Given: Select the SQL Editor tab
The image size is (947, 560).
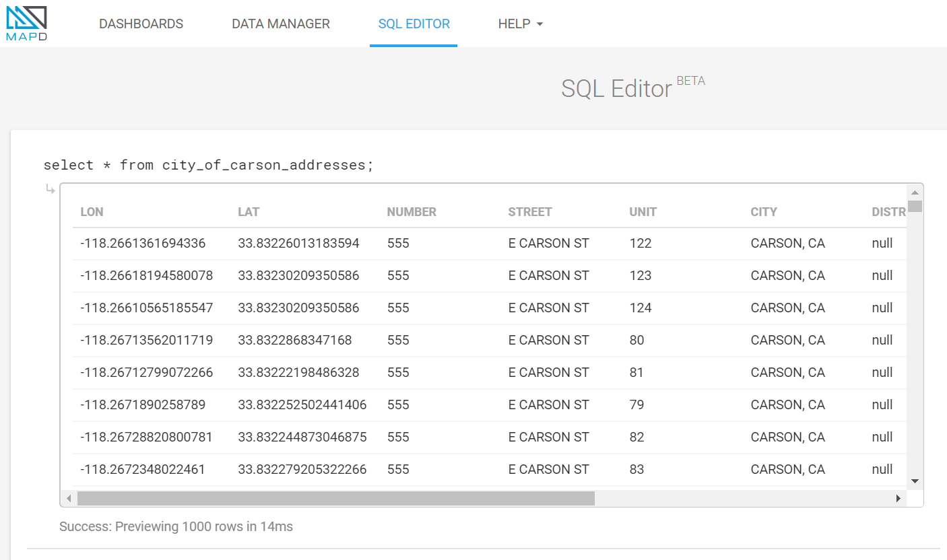Looking at the screenshot, I should [414, 24].
